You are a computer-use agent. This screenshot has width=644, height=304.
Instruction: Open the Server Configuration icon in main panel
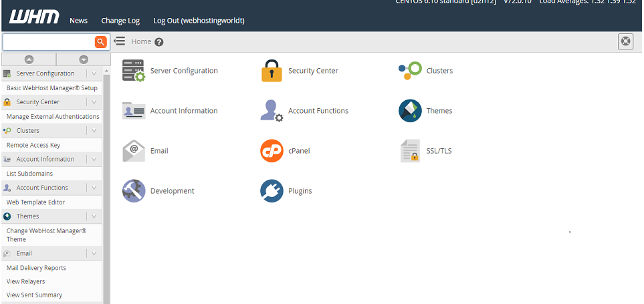(133, 71)
